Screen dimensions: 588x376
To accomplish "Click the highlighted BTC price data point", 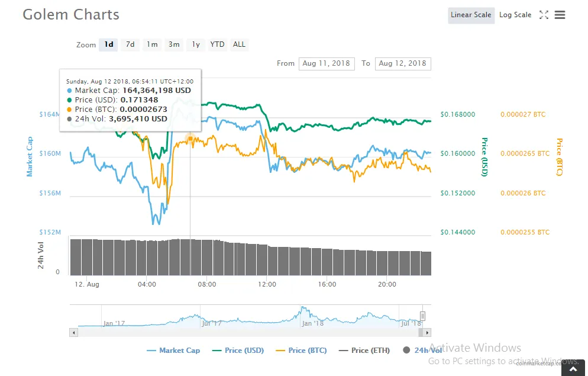I will pos(190,139).
